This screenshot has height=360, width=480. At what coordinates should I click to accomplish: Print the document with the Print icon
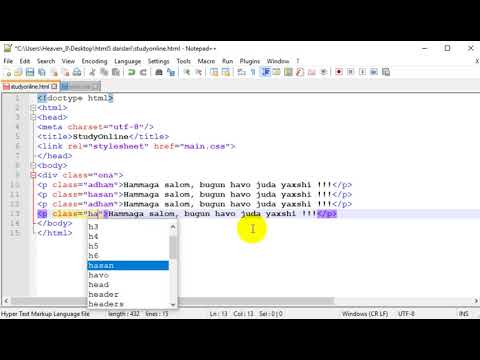pyautogui.click(x=77, y=72)
